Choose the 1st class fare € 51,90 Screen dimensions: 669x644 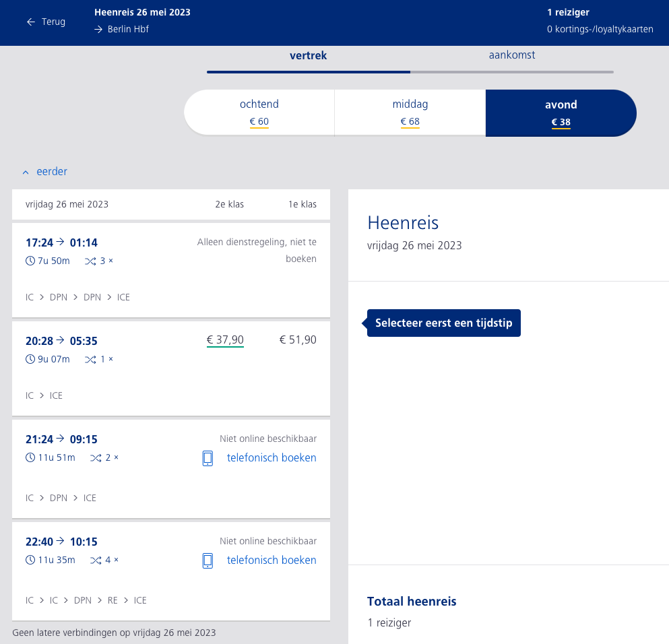pyautogui.click(x=297, y=340)
